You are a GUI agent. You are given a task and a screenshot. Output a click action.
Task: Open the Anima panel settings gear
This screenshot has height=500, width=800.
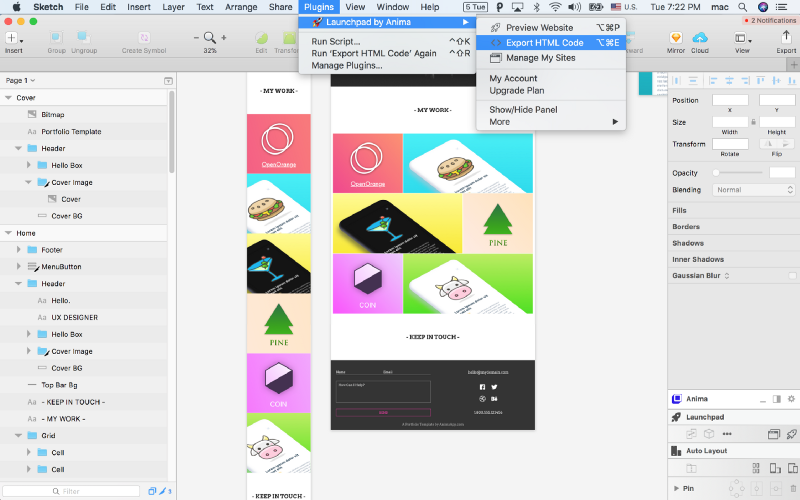[x=791, y=399]
